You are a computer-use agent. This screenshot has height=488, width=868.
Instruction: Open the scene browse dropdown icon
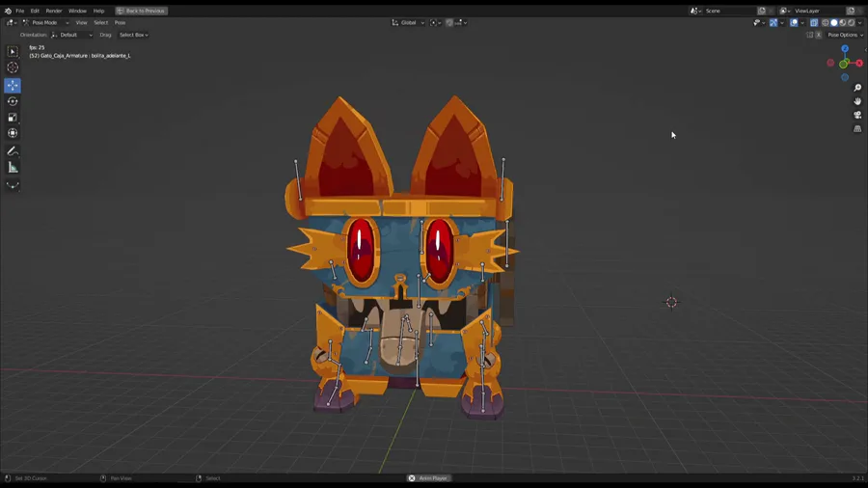(x=695, y=11)
